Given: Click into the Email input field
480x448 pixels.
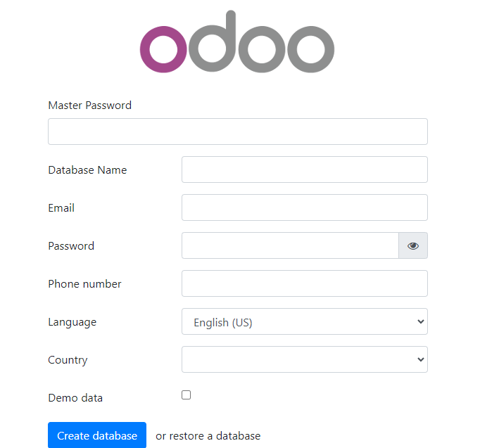Looking at the screenshot, I should click(305, 207).
